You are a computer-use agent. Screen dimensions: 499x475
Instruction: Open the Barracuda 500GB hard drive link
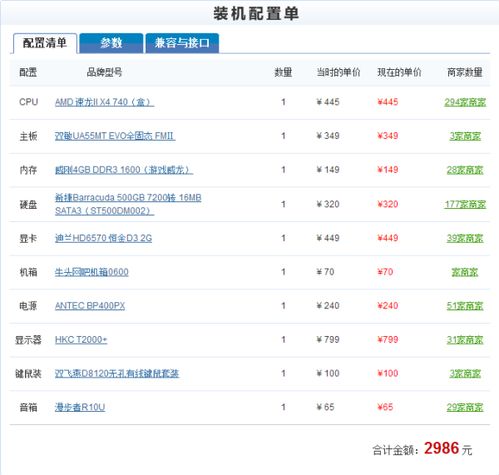coord(128,204)
